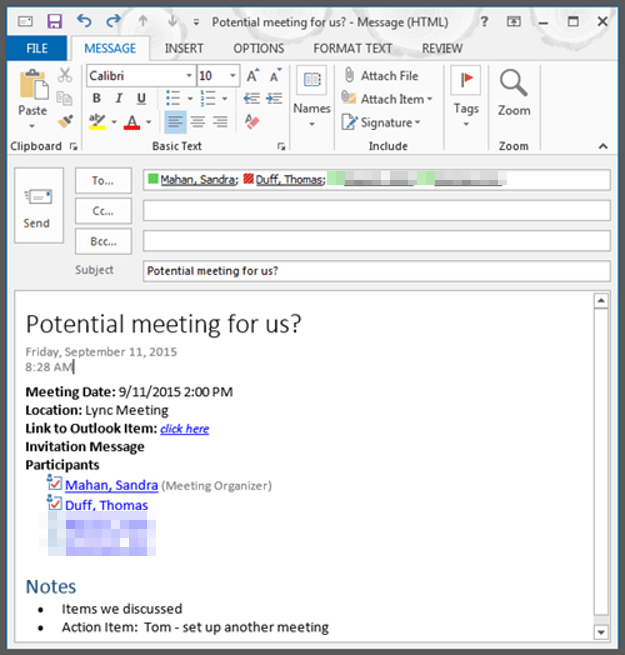Switch to the MESSAGE tab
The height and width of the screenshot is (655, 625).
click(110, 48)
